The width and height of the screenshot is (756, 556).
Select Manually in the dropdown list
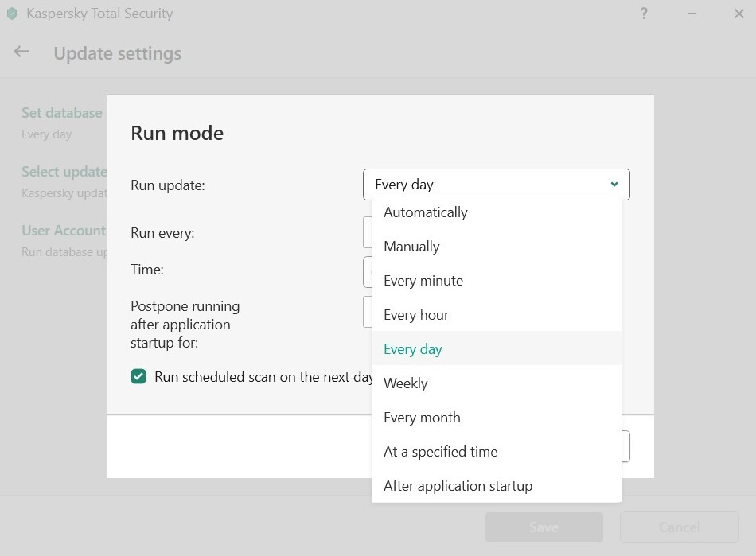[x=496, y=247]
